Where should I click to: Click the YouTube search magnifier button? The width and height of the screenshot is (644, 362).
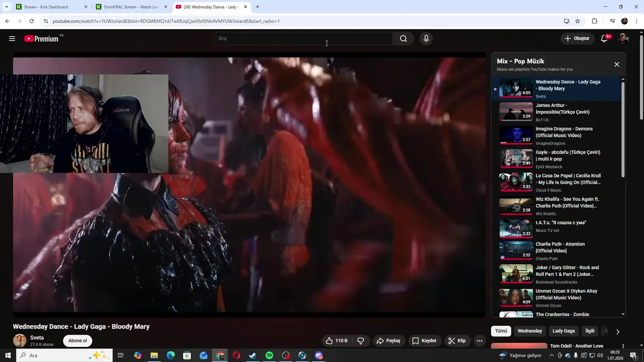404,39
